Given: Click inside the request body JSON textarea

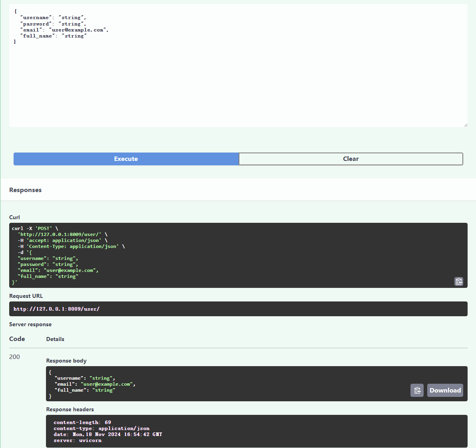Looking at the screenshot, I should [238, 65].
